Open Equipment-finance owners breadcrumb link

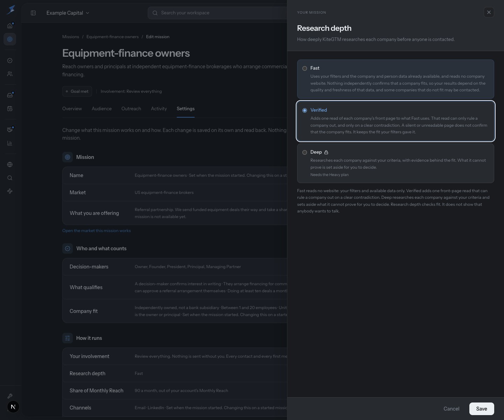[x=112, y=37]
